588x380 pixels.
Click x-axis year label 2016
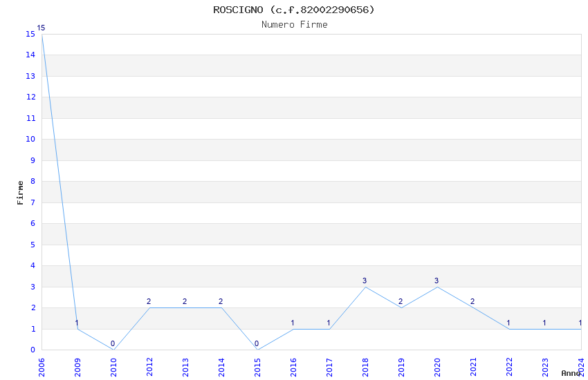293,367
